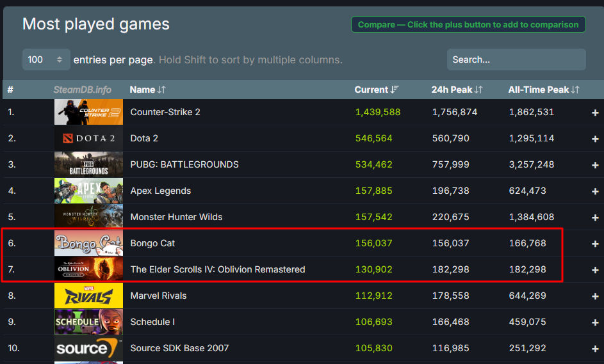Focus the Search input field

(x=516, y=59)
